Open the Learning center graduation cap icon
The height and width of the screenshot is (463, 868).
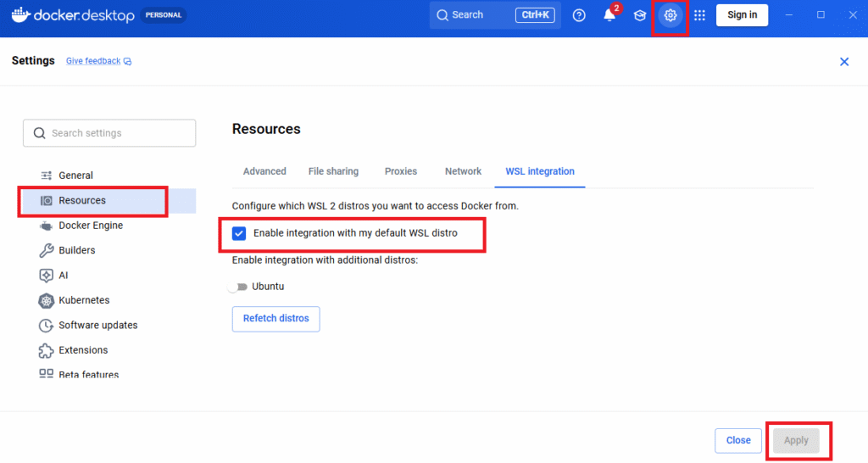640,15
